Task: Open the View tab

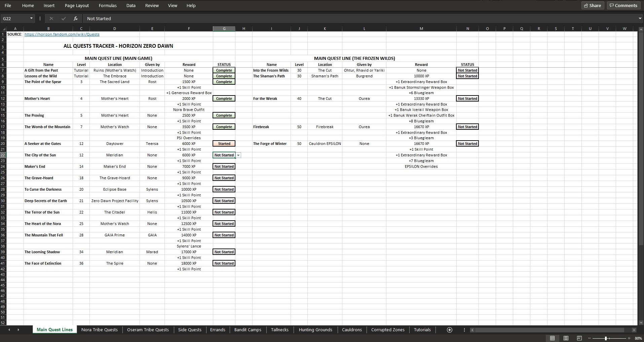Action: click(173, 5)
